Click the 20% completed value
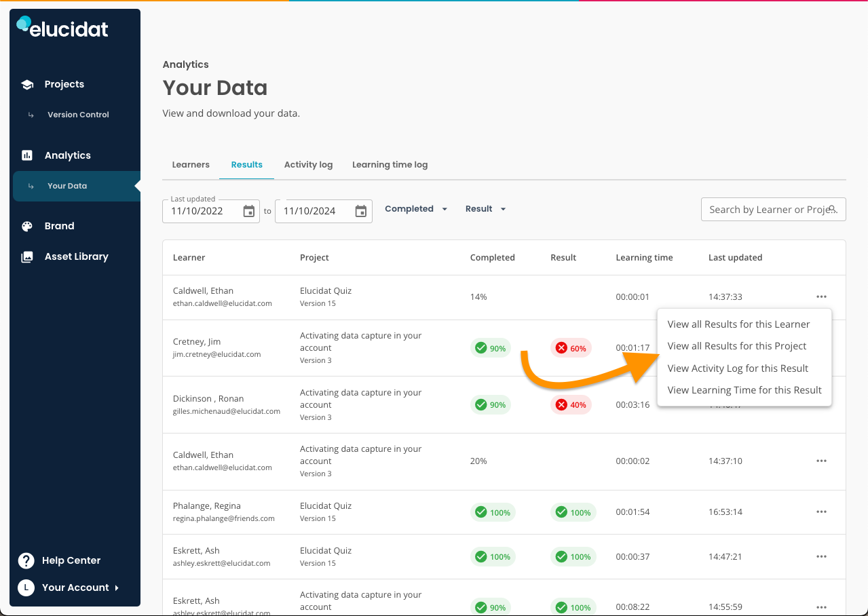 point(478,461)
